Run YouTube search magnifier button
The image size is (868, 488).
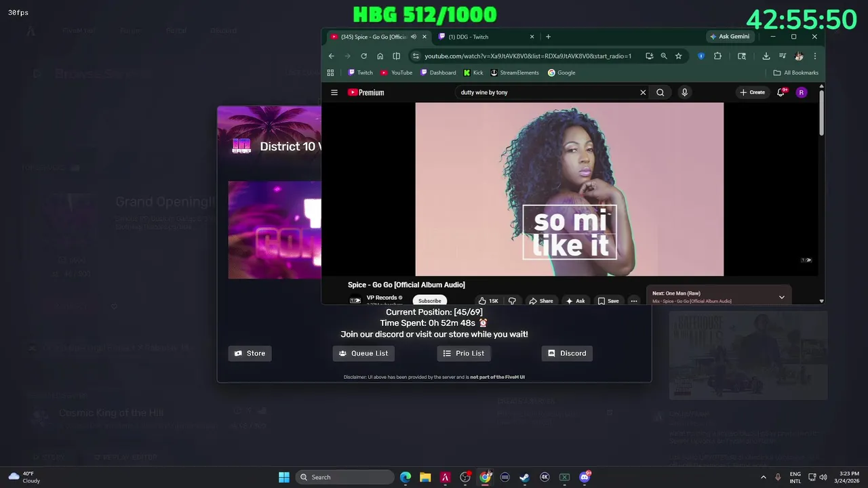tap(660, 92)
